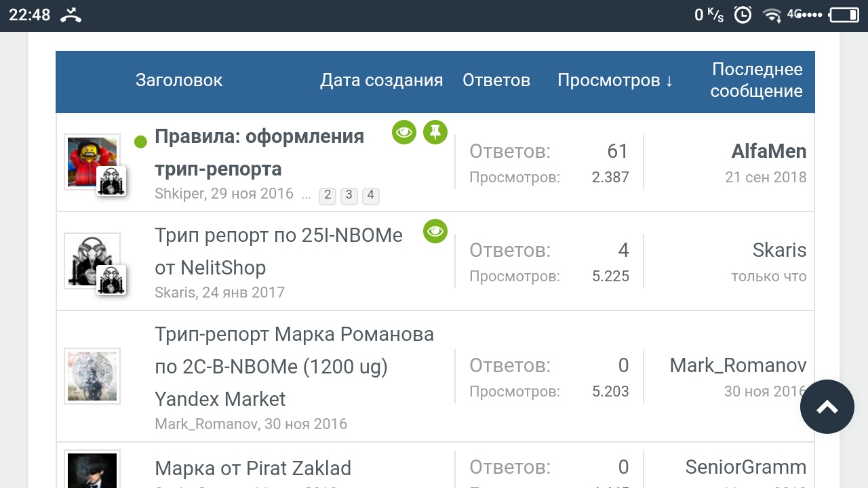Viewport: 868px width, 488px height.
Task: Open author Skaris link under 25I-NBOMe thread
Action: coord(174,293)
